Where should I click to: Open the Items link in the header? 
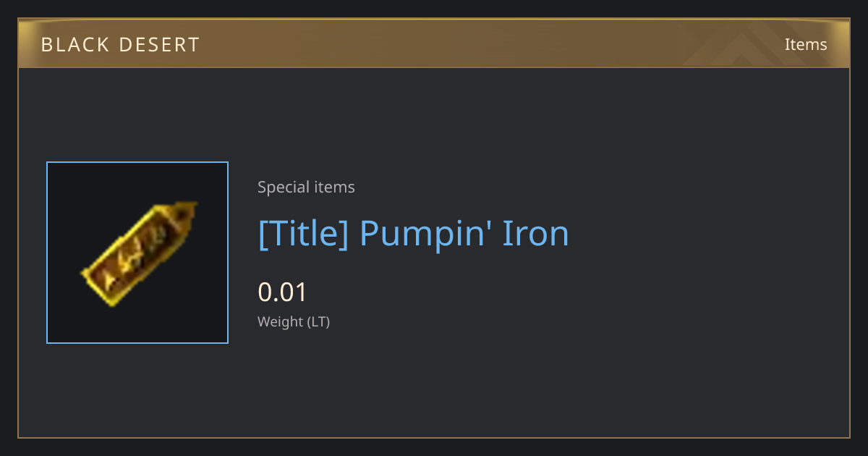806,44
